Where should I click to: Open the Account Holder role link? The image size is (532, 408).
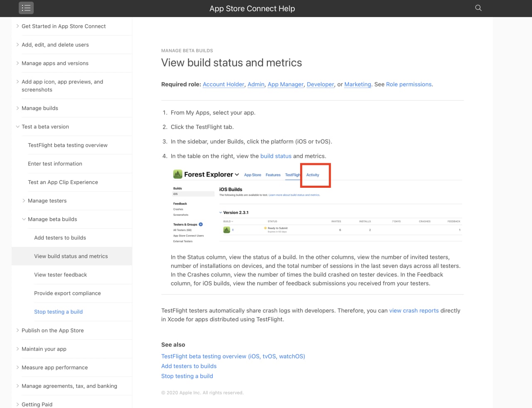[223, 84]
